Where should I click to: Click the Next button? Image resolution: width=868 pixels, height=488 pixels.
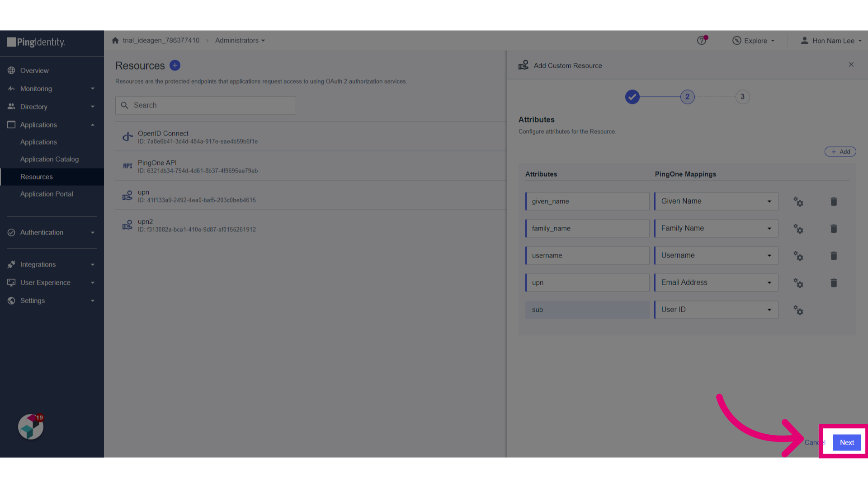point(847,442)
